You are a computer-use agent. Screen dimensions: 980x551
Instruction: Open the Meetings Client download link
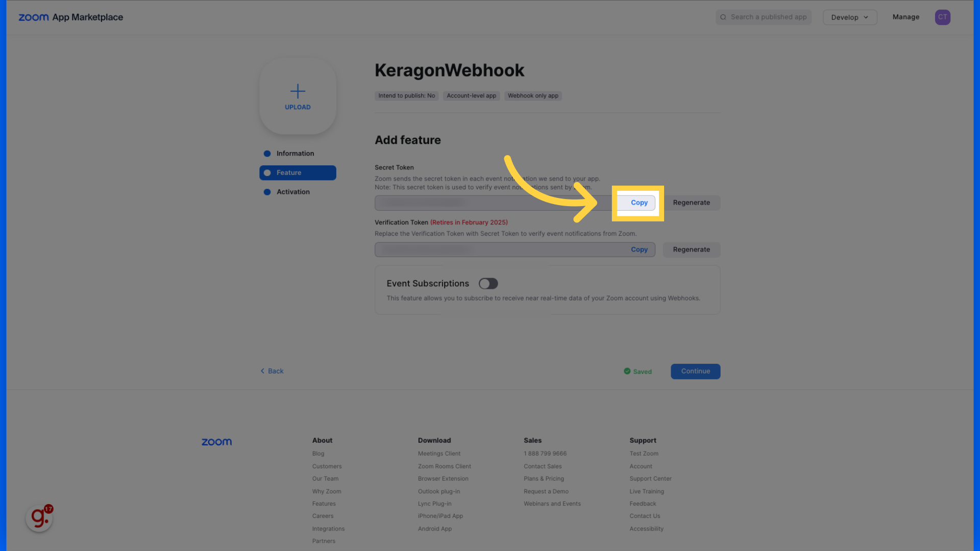pos(439,454)
